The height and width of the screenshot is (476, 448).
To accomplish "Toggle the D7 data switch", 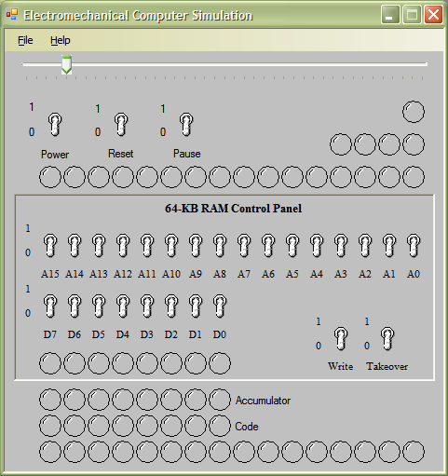I will [x=50, y=306].
